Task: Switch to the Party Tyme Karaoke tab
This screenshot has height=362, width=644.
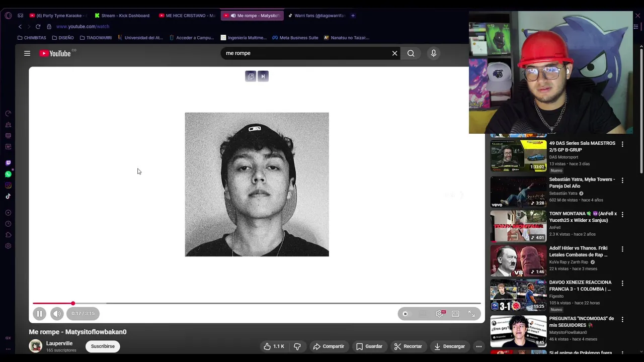Action: pyautogui.click(x=58, y=16)
